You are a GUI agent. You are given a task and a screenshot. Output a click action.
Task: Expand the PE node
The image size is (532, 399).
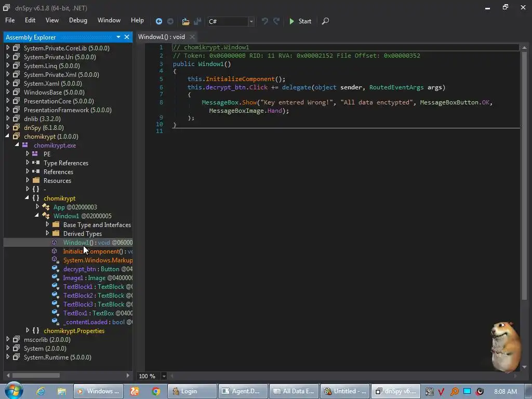pyautogui.click(x=28, y=154)
